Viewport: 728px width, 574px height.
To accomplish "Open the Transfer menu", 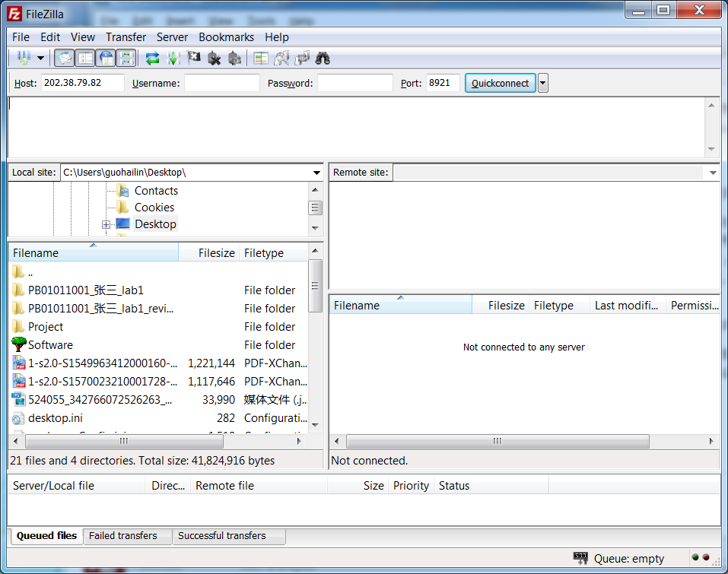I will (x=126, y=37).
